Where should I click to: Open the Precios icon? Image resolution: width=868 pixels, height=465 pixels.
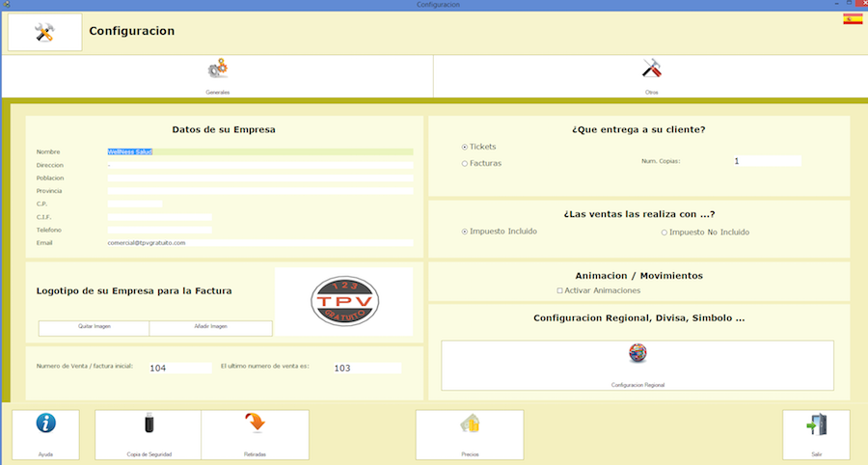[470, 425]
